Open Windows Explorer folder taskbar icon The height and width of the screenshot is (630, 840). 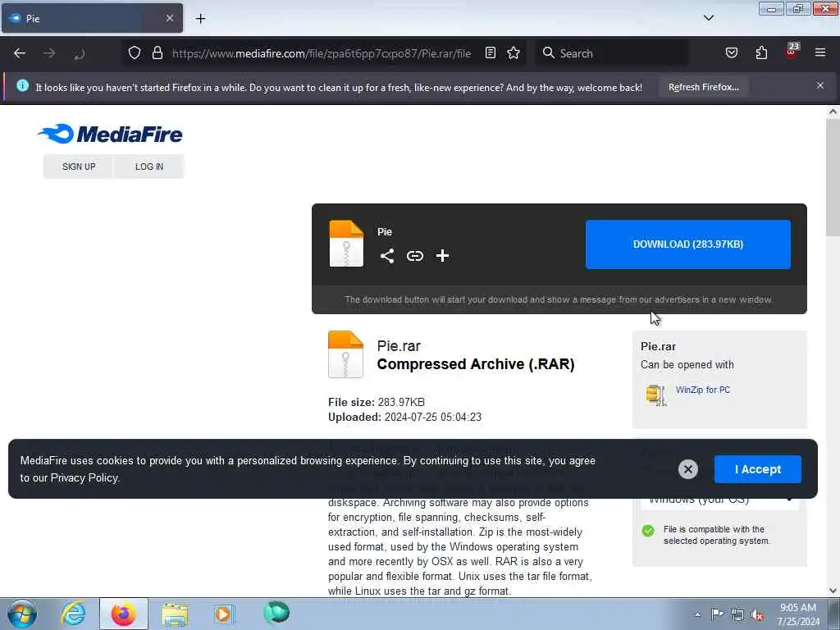point(175,614)
